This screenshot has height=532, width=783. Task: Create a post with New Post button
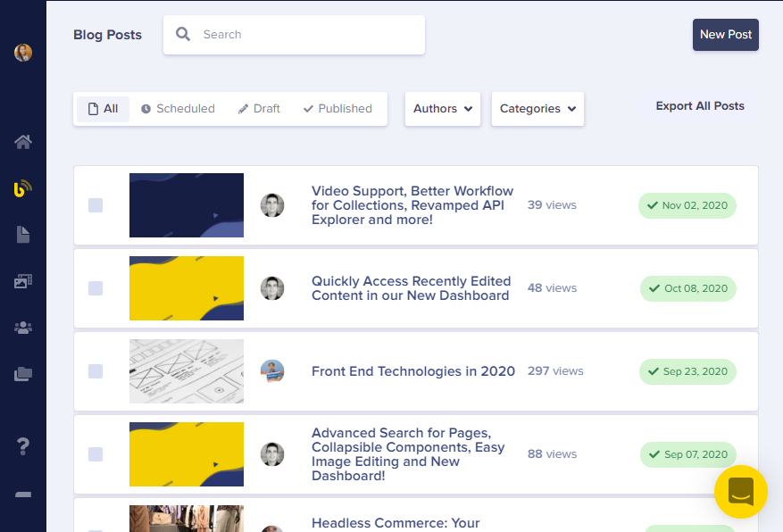pos(725,35)
